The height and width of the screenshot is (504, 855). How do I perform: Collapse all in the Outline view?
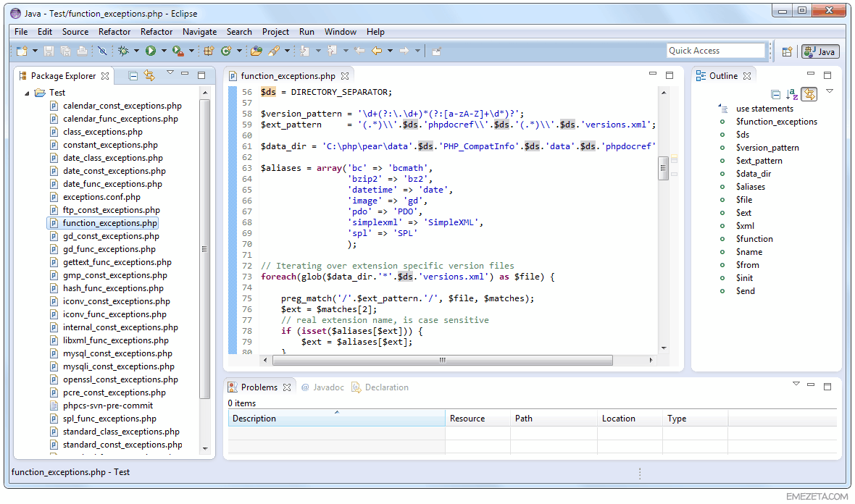coord(776,95)
